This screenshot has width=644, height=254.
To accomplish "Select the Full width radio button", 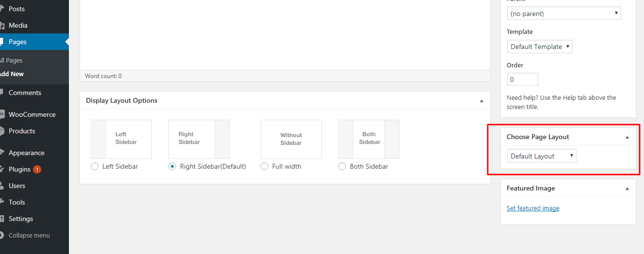I will pos(264,166).
